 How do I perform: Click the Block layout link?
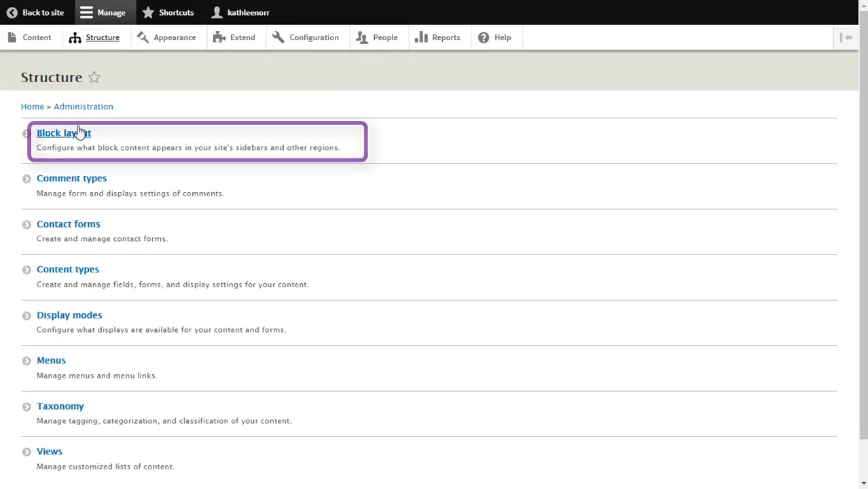pyautogui.click(x=63, y=133)
